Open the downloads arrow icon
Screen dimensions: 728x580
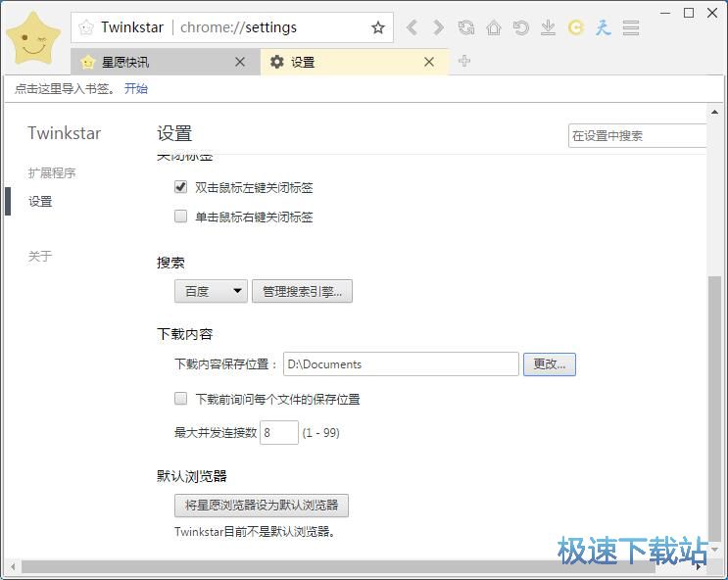pyautogui.click(x=549, y=27)
